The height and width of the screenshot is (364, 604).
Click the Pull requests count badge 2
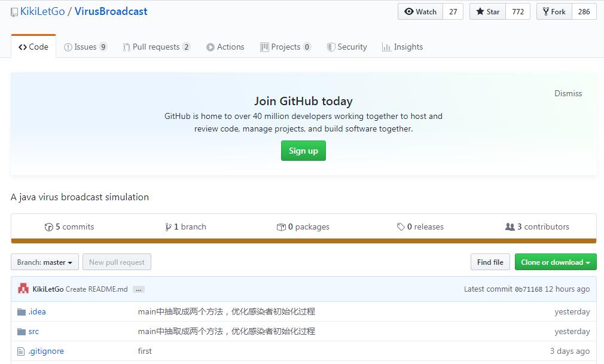point(186,47)
